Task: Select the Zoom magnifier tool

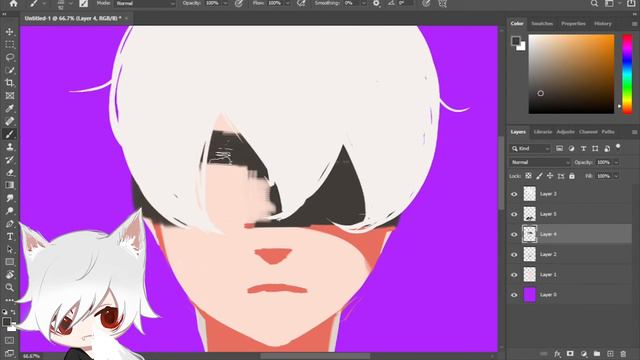Action: coord(10,287)
